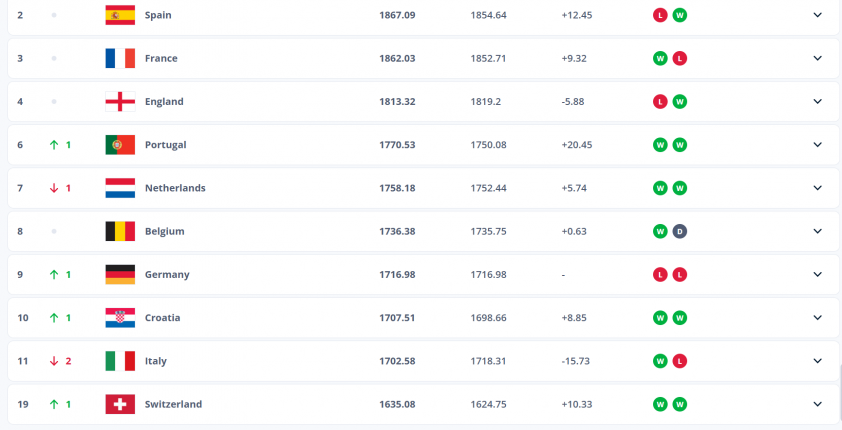
Task: Click the France flag icon
Action: point(120,58)
